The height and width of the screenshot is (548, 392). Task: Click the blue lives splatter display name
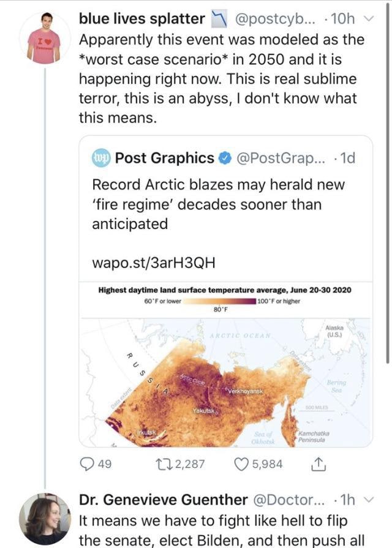click(x=142, y=19)
